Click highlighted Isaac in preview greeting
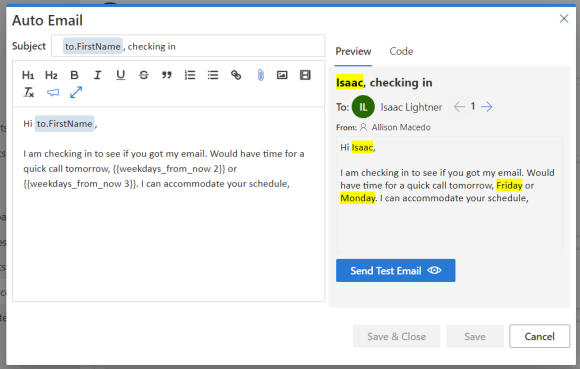This screenshot has width=580, height=369. pyautogui.click(x=362, y=148)
